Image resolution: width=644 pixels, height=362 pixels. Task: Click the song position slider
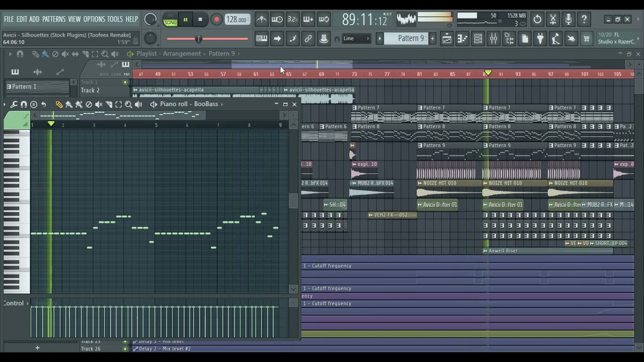207,39
